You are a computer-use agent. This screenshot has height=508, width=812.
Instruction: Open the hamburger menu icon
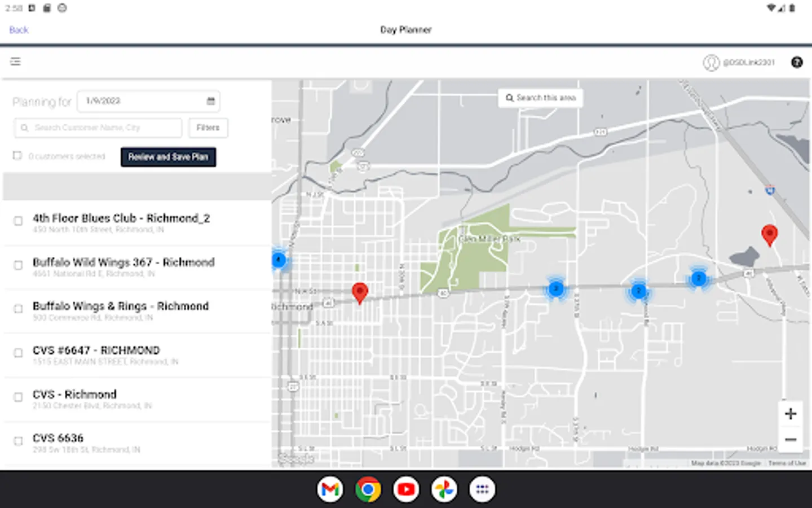tap(15, 62)
